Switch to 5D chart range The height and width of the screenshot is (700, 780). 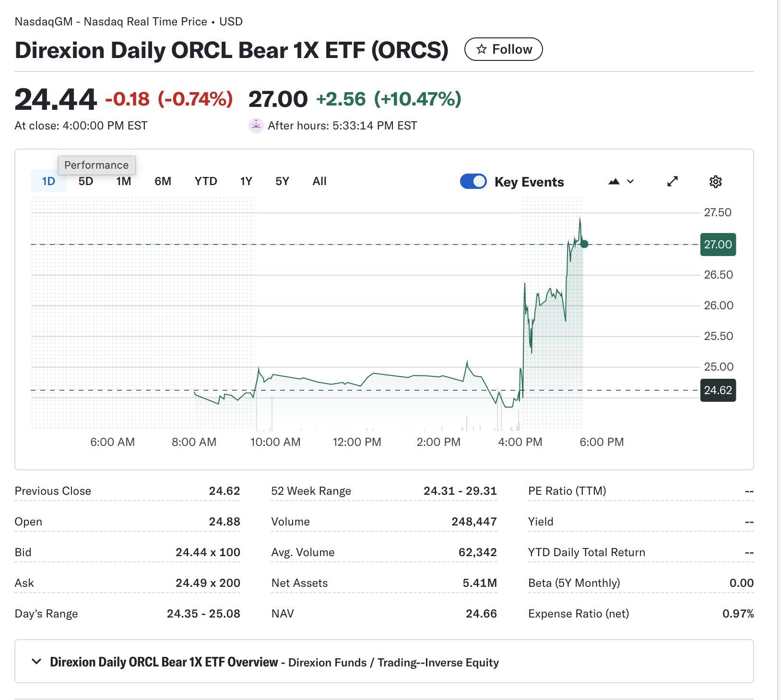coord(86,181)
